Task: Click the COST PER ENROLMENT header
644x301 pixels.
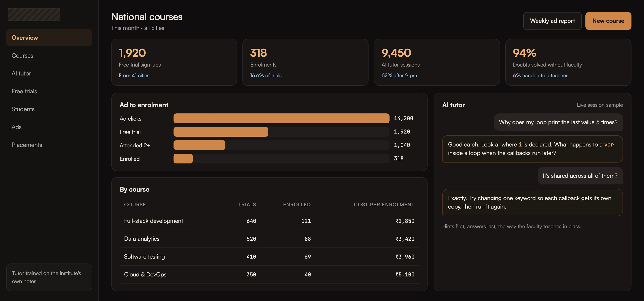Action: click(x=384, y=204)
